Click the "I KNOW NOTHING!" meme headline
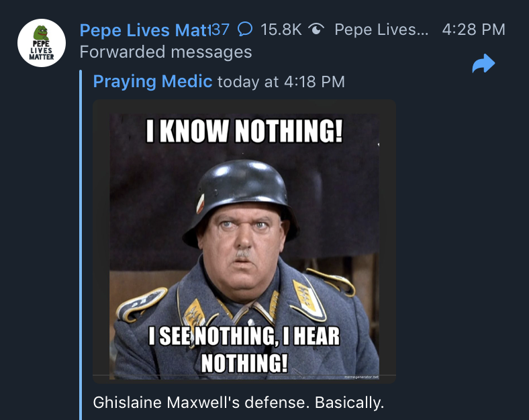Viewport: 529px width, 420px height. [x=244, y=131]
